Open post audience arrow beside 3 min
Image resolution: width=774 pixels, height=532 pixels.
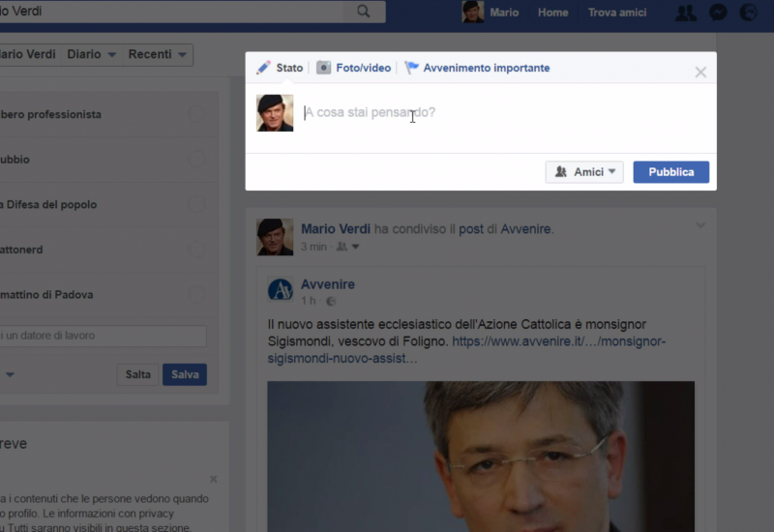[355, 247]
